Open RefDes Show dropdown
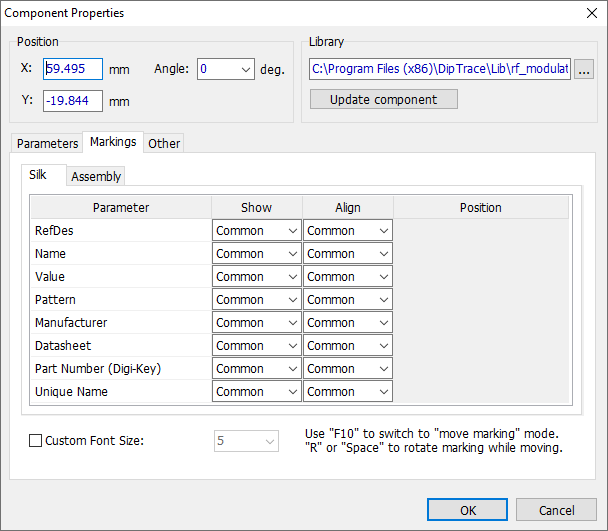The height and width of the screenshot is (531, 608). (257, 230)
